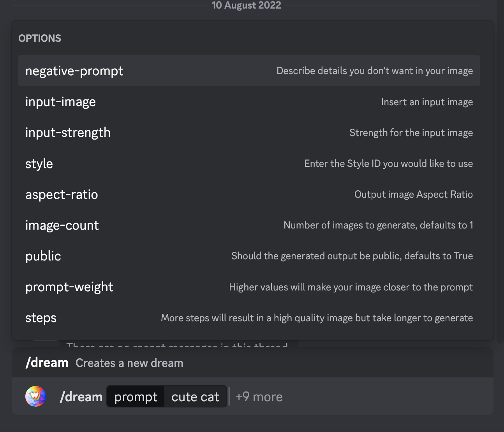The width and height of the screenshot is (504, 432).
Task: Select the public option
Action: coord(43,256)
